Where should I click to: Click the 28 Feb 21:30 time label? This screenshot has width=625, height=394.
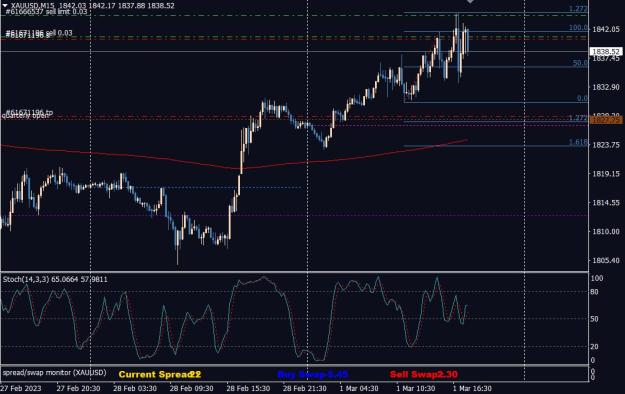(305, 388)
